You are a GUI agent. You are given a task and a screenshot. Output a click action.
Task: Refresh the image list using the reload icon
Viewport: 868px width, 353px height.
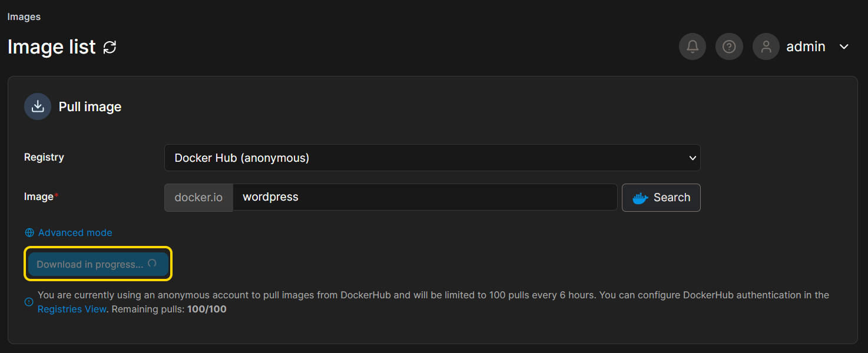tap(110, 47)
